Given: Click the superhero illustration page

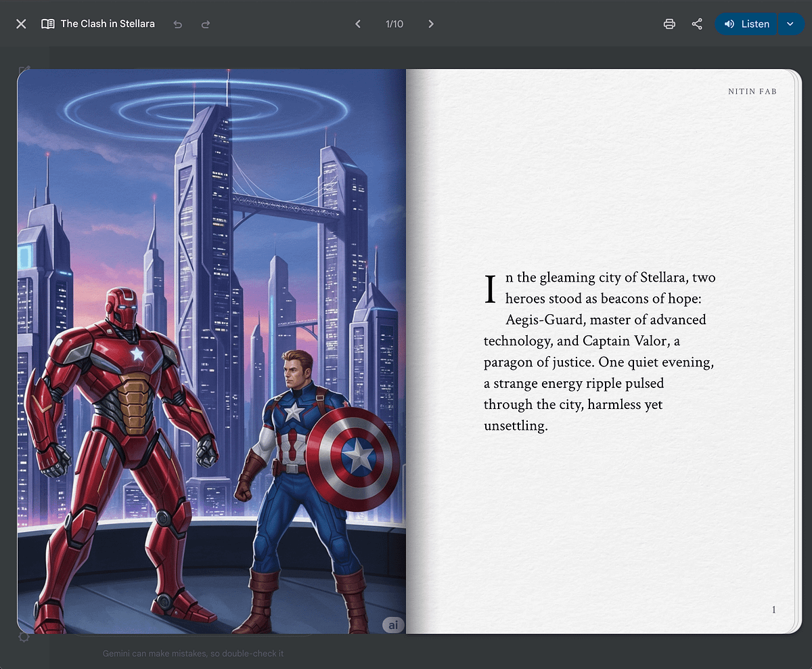Looking at the screenshot, I should point(211,351).
